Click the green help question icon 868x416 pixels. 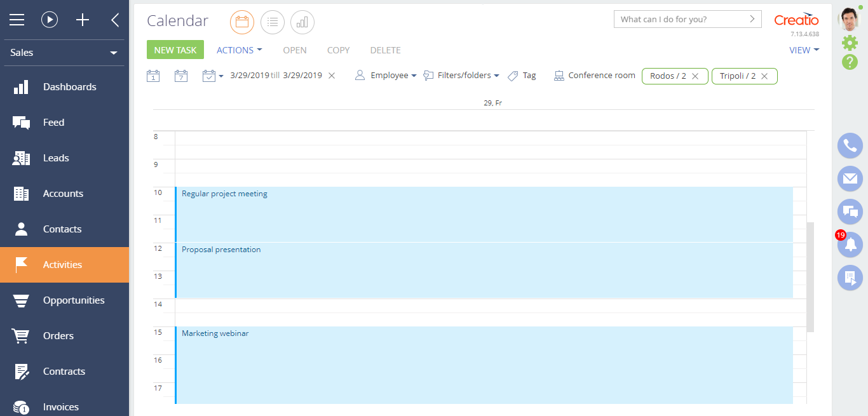850,62
